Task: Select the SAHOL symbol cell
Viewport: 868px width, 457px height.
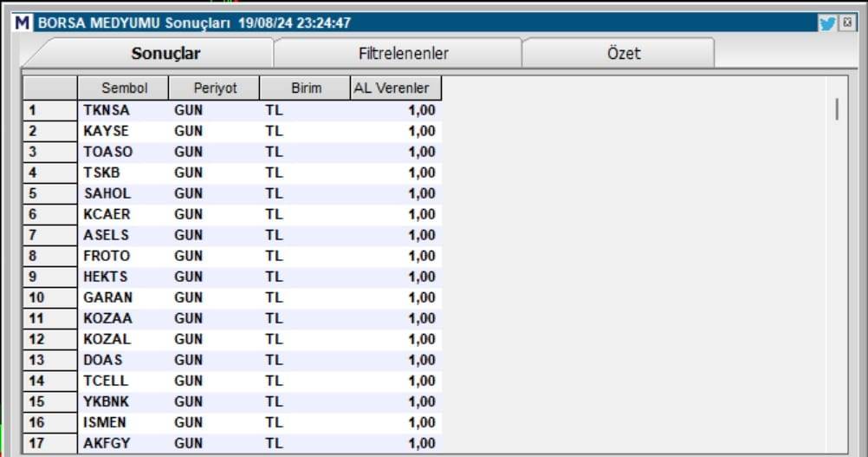Action: [124, 193]
